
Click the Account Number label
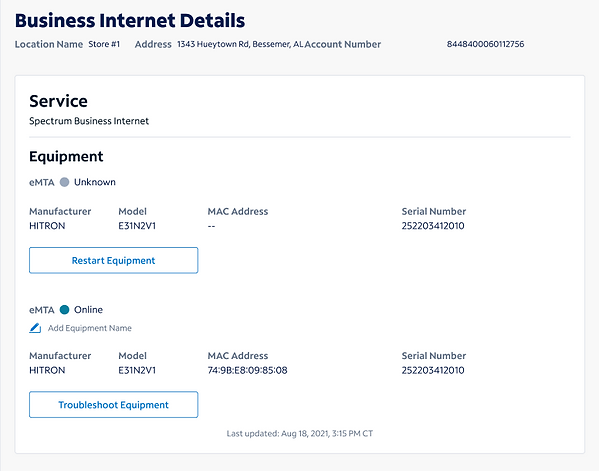(x=343, y=44)
